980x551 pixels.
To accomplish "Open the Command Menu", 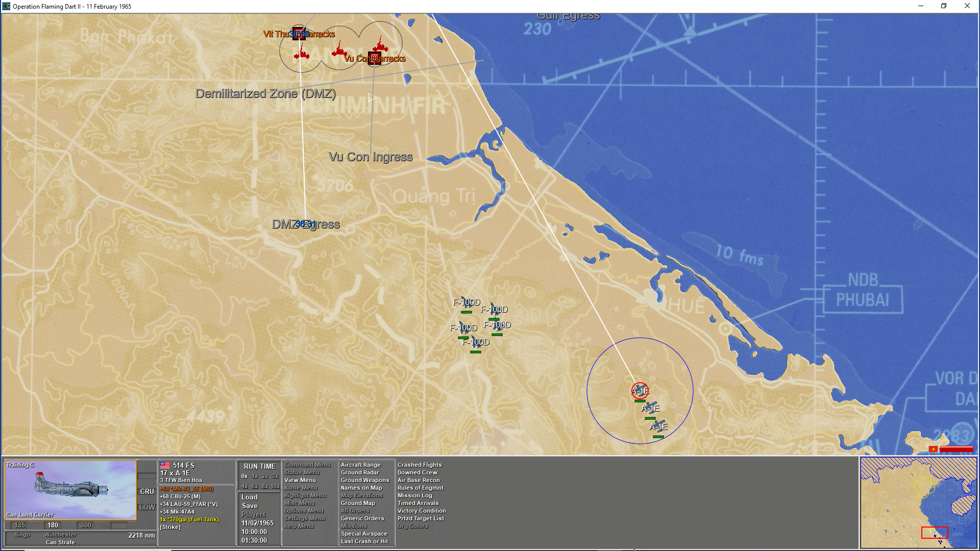I will 307,465.
